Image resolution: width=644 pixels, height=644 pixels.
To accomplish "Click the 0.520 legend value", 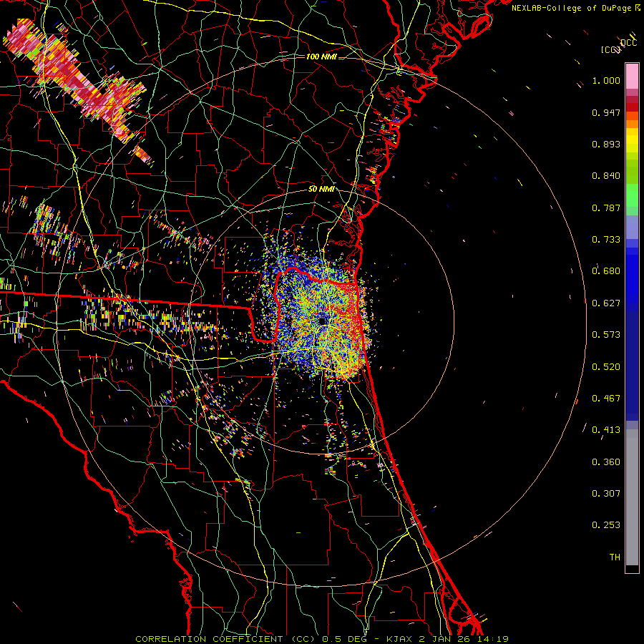I will pos(606,367).
